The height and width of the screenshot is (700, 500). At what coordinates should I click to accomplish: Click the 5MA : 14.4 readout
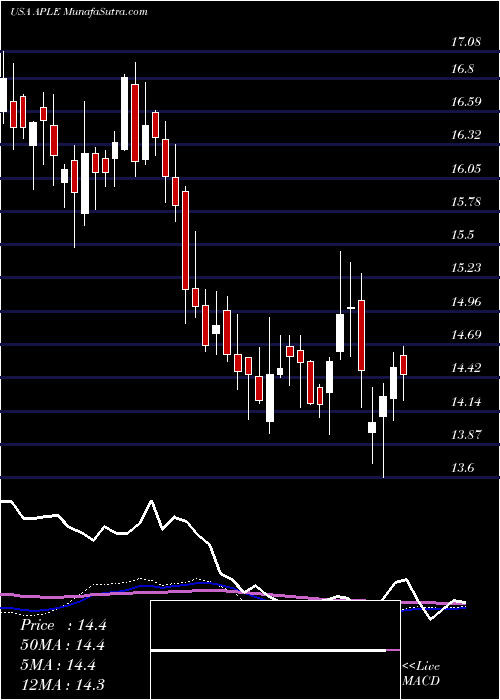pos(58,666)
